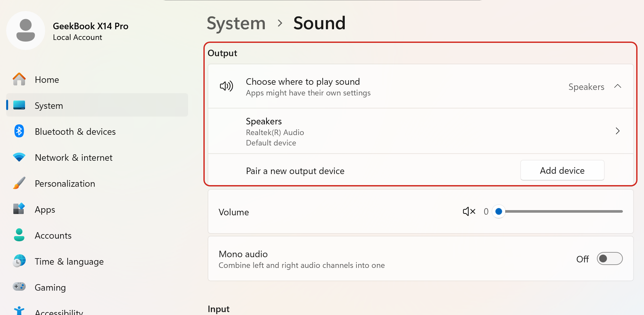Click the Add device button

(x=562, y=170)
